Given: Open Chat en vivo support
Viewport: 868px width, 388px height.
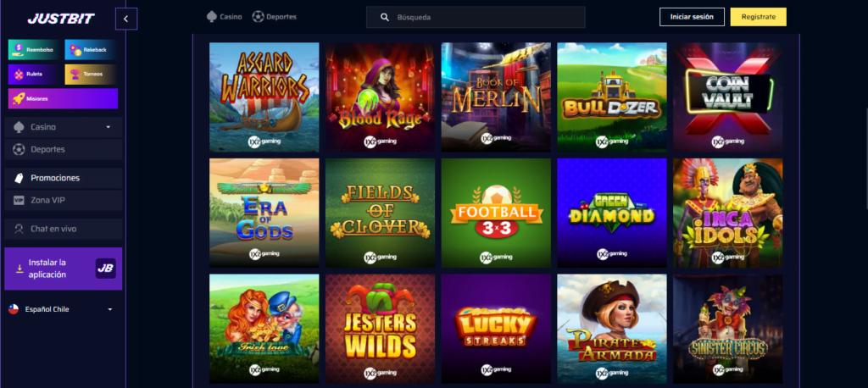Looking at the screenshot, I should coord(64,229).
